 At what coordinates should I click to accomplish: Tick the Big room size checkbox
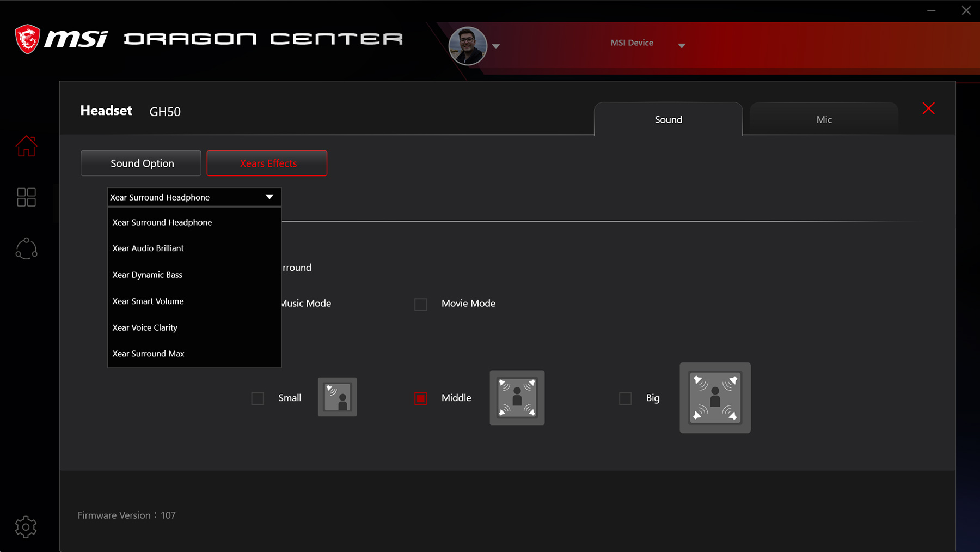(626, 398)
